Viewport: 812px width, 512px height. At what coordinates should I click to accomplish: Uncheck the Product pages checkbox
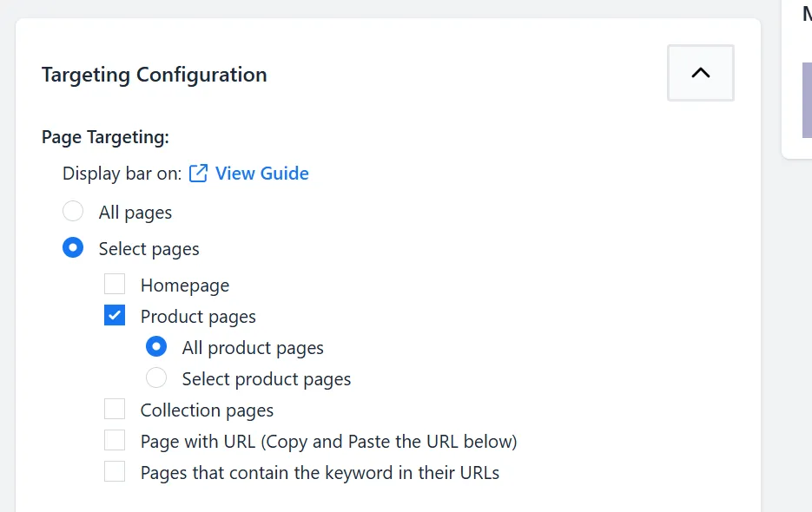tap(115, 315)
